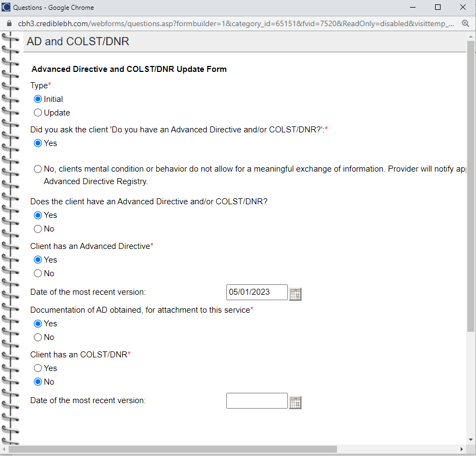Click the horizontal scrollbar right arrow

461,449
